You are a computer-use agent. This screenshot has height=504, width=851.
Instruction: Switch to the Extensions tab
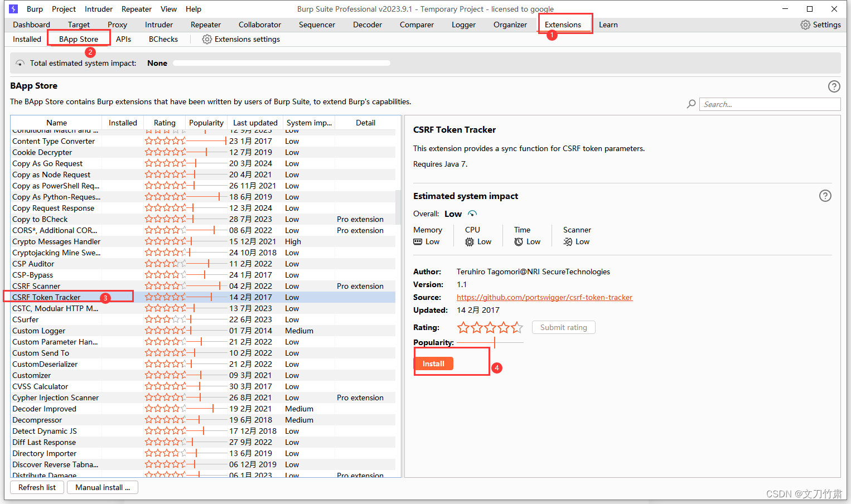click(563, 25)
